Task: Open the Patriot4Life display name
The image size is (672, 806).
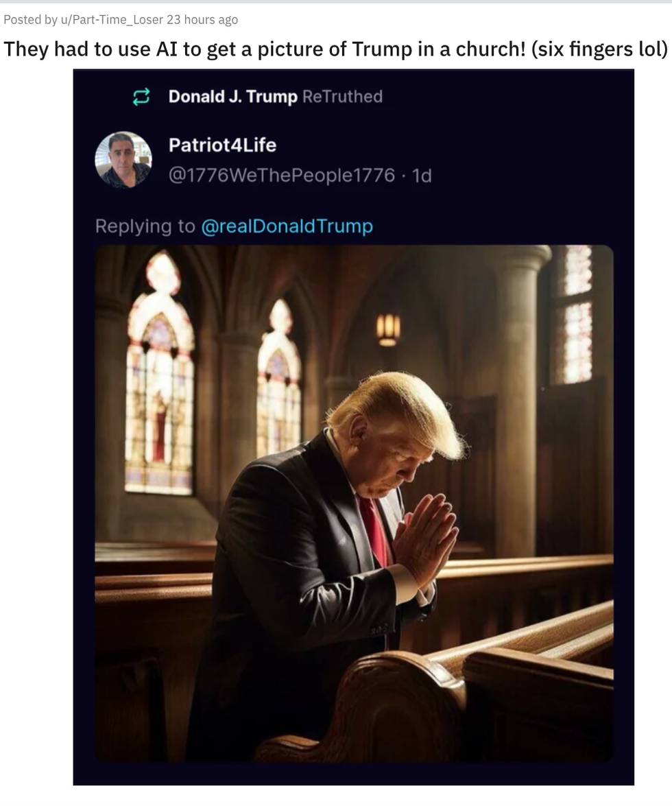Action: click(x=222, y=145)
